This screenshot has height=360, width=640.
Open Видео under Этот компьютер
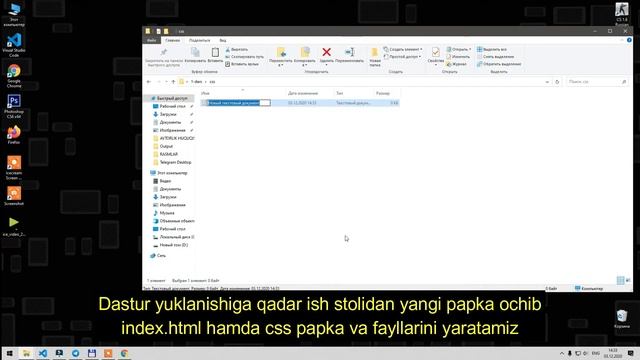pos(162,181)
